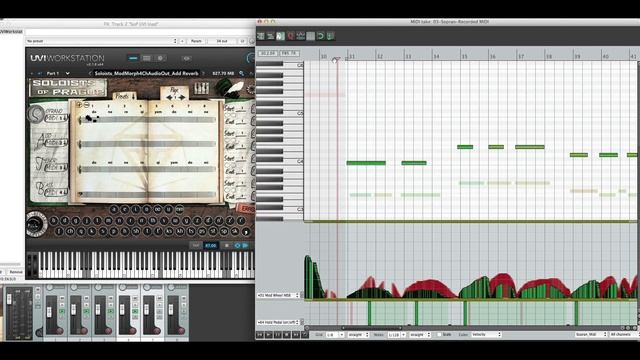Toggle the green FX button on first mixer channel

pos(62,311)
